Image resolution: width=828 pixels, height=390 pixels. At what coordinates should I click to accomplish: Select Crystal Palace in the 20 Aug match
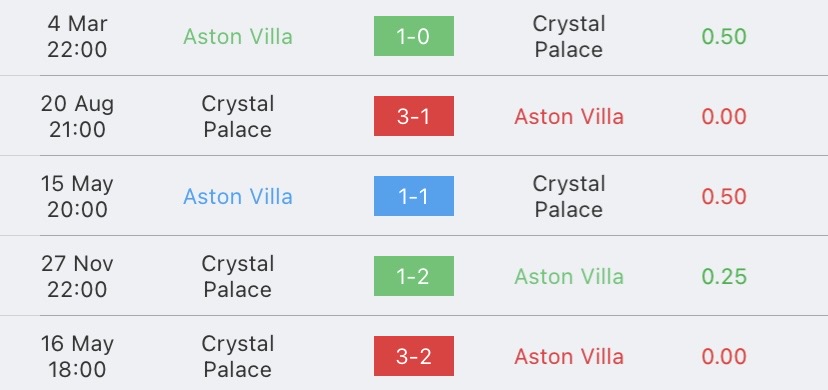tap(238, 117)
